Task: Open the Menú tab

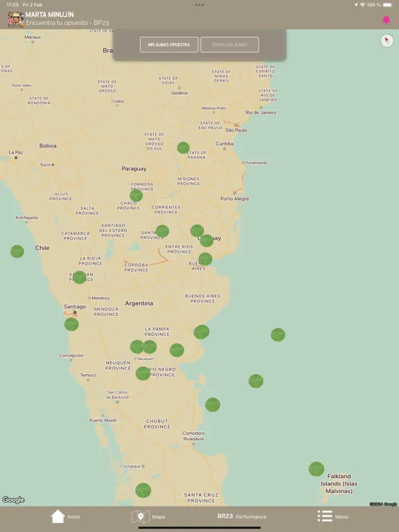Action: point(333,516)
